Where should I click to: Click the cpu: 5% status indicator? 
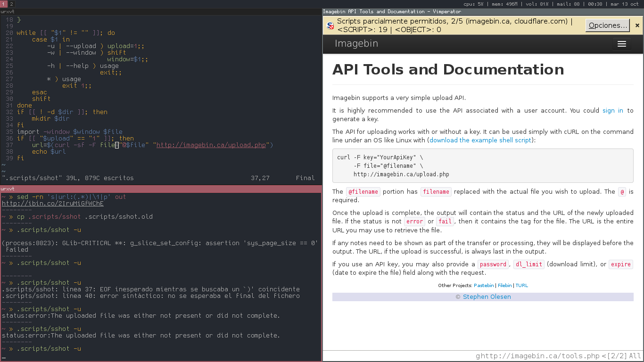[473, 3]
